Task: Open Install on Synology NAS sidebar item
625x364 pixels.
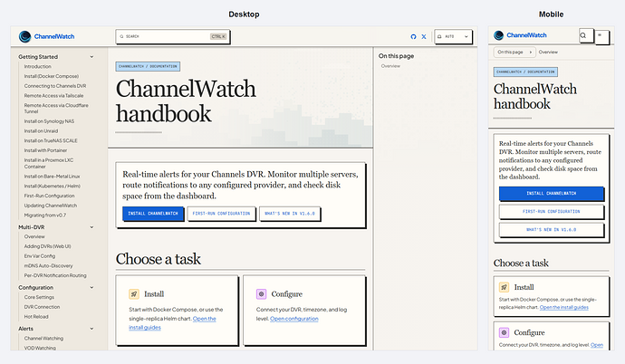Action: [x=49, y=121]
